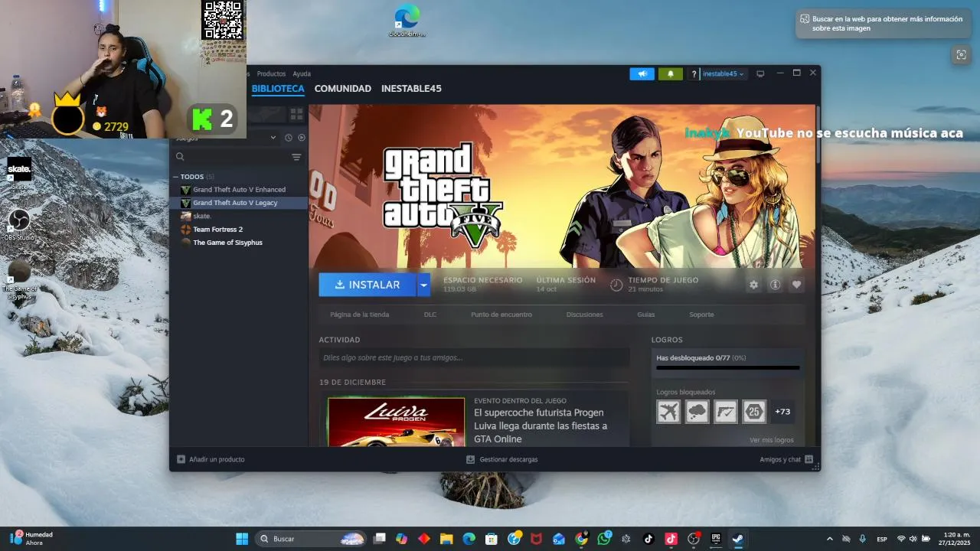Open the Productos menu
980x551 pixels.
(271, 74)
